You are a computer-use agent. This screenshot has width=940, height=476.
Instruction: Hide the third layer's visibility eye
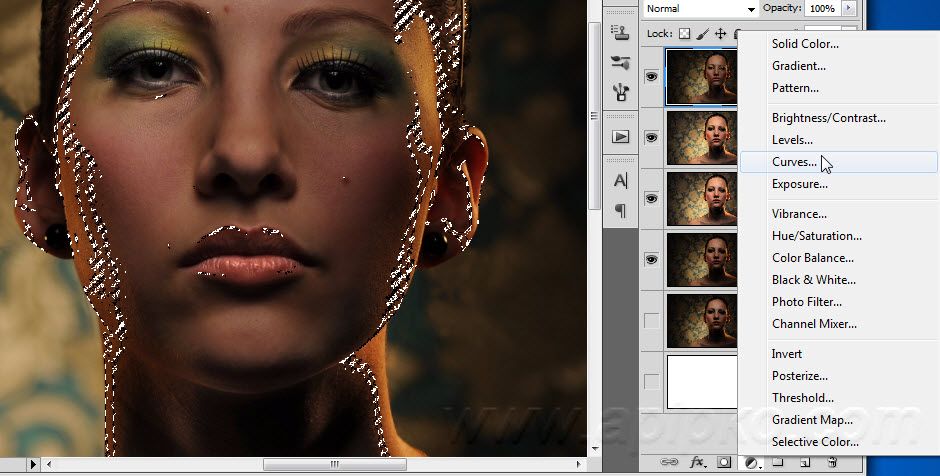651,198
